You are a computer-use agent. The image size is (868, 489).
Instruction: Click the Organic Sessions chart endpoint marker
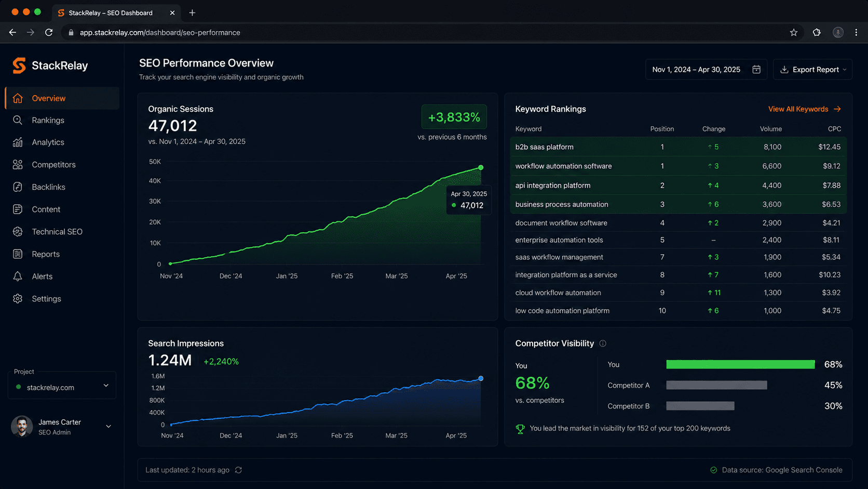click(x=481, y=167)
